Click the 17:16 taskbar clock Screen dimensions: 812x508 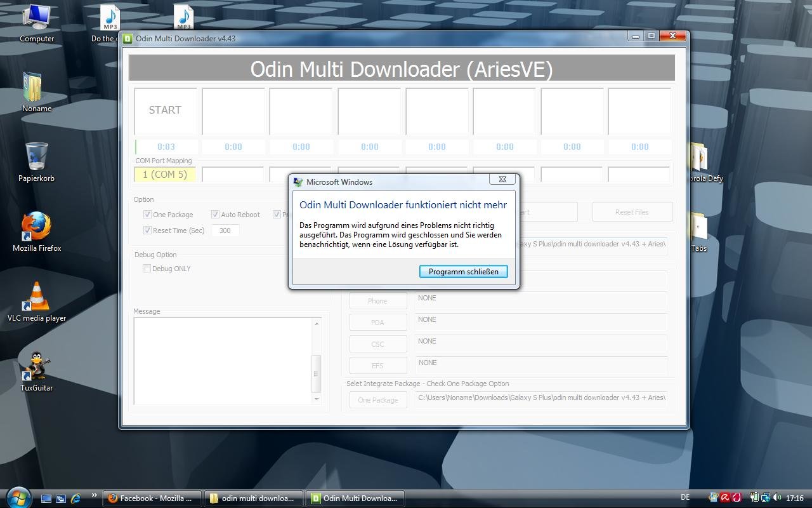pos(795,498)
